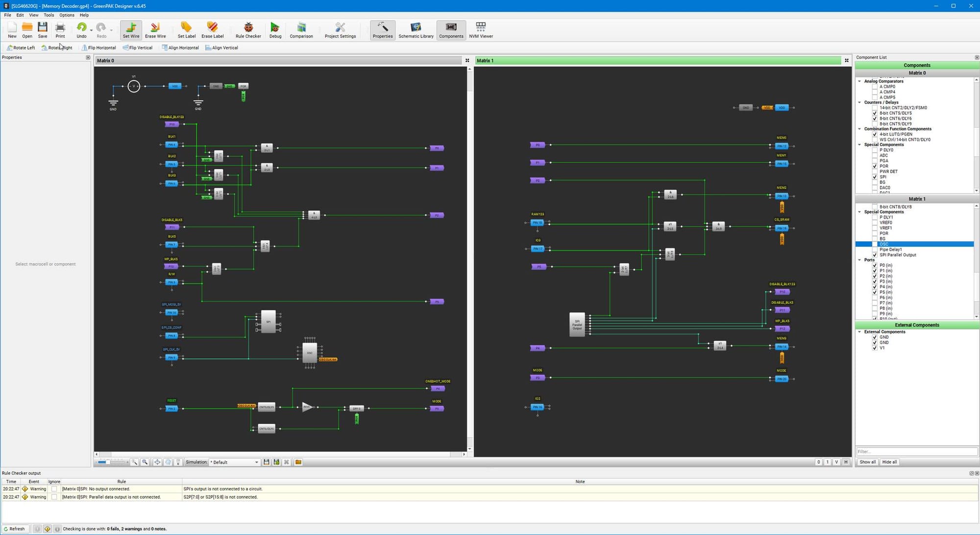Screen dimensions: 980x535
Task: Uncheck the SPI Parallel Output checkbox
Action: tap(875, 255)
